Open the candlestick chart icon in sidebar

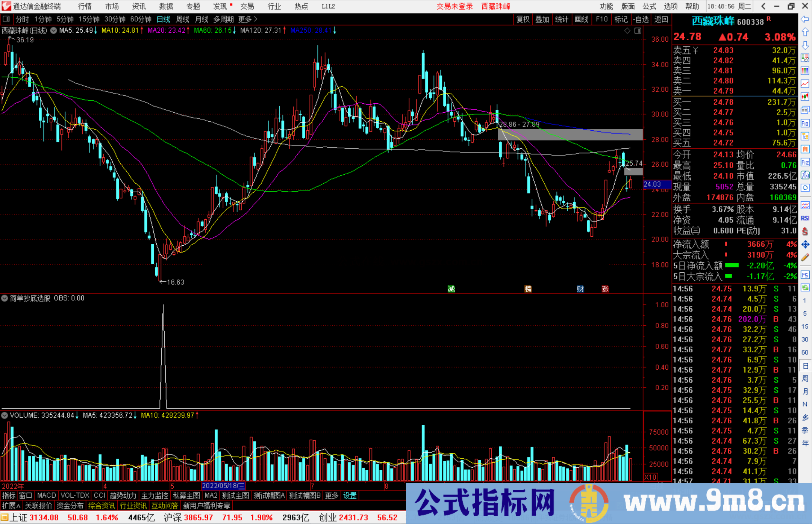tap(805, 97)
